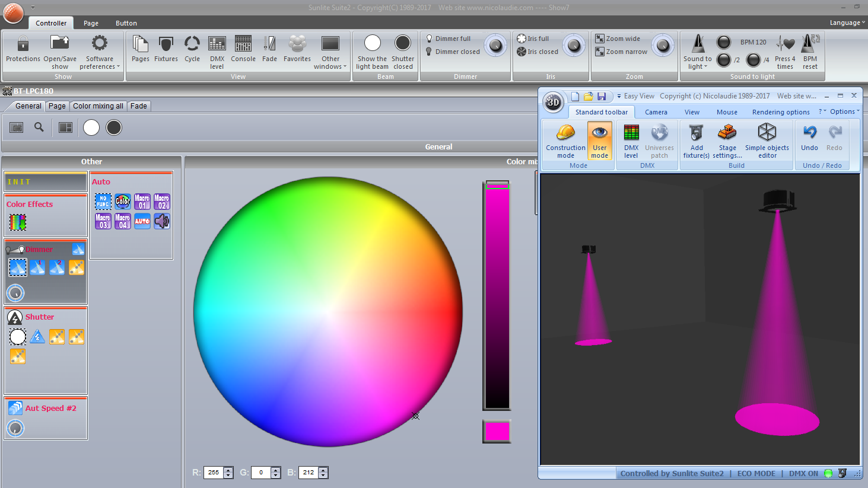Click the BPM divide by 4 knob button
This screenshot has width=868, height=488.
[753, 59]
